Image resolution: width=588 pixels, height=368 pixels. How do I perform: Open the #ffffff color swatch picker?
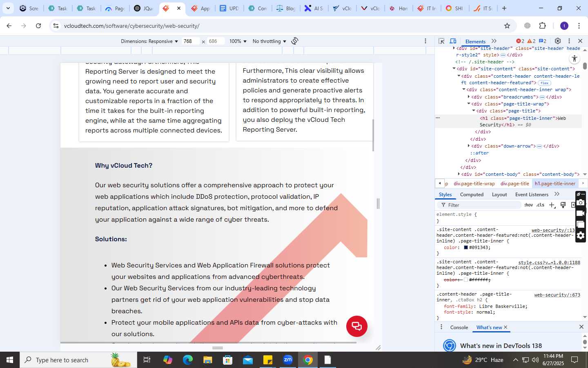(x=465, y=280)
